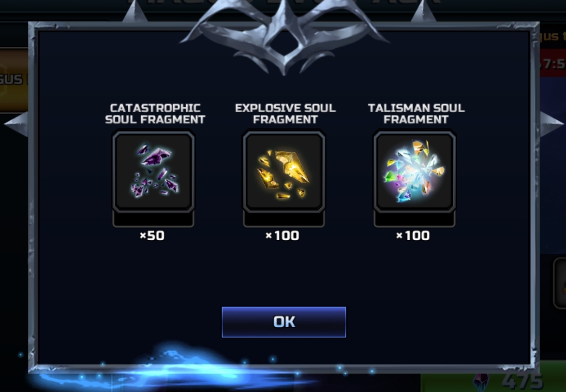Click the x50 quantity under Catastrophic fragment
The height and width of the screenshot is (392, 566).
(152, 235)
